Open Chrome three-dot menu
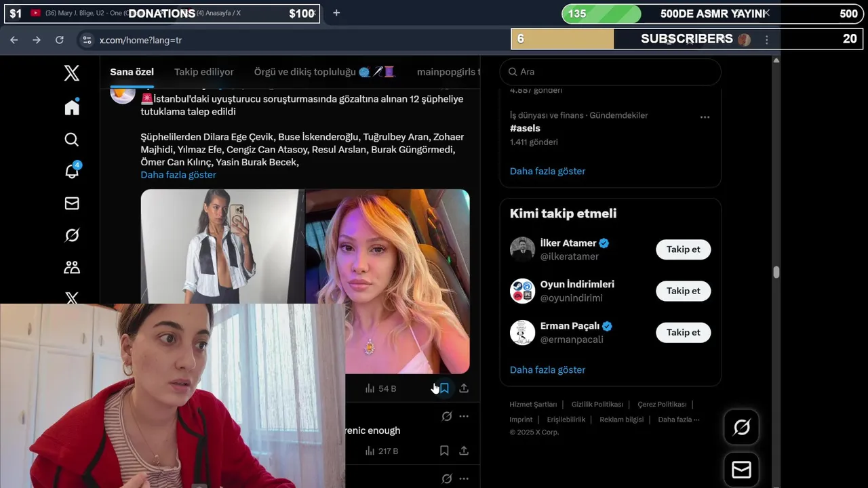Image resolution: width=868 pixels, height=488 pixels. coord(767,40)
